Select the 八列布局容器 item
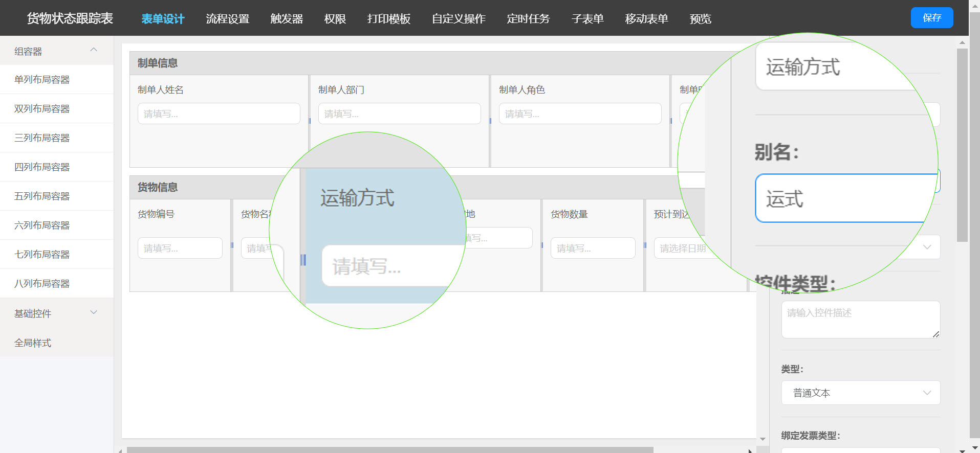980x453 pixels. 57,284
